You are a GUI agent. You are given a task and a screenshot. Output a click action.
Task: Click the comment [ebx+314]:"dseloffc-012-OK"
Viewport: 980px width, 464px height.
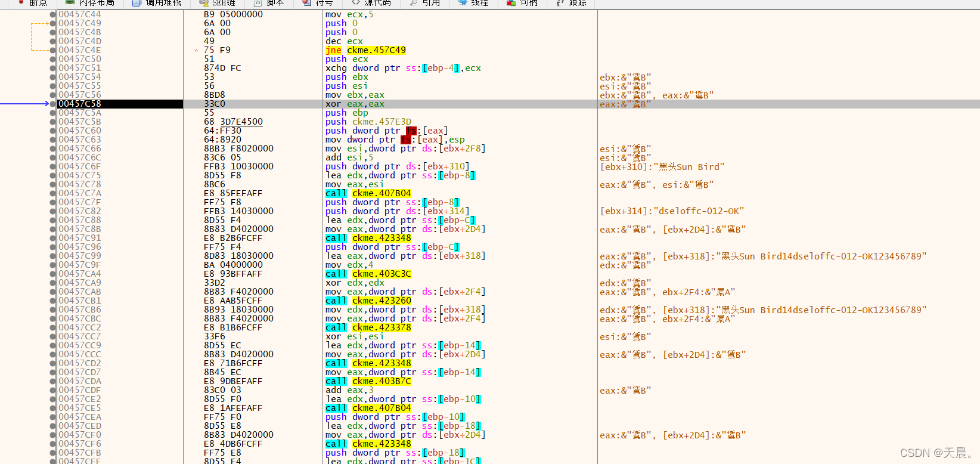672,211
